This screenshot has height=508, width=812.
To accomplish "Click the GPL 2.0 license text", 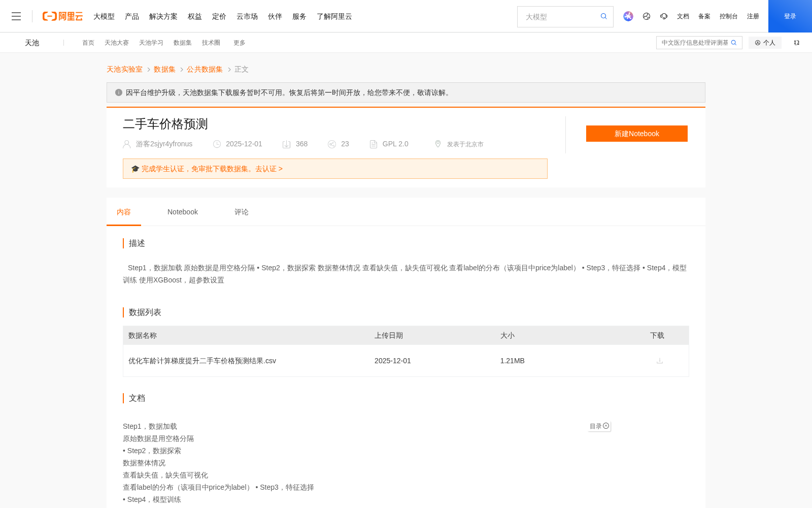I will tap(395, 144).
